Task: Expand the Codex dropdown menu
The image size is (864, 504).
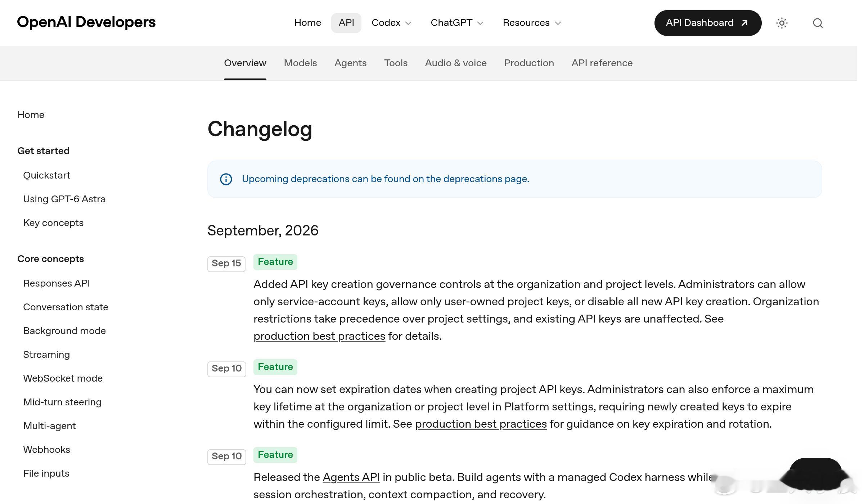Action: (x=391, y=23)
